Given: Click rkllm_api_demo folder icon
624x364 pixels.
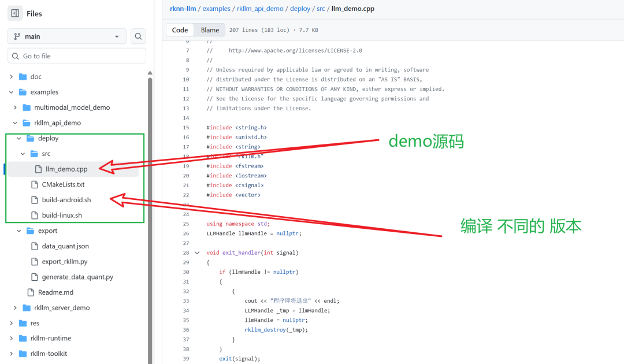Looking at the screenshot, I should 27,123.
